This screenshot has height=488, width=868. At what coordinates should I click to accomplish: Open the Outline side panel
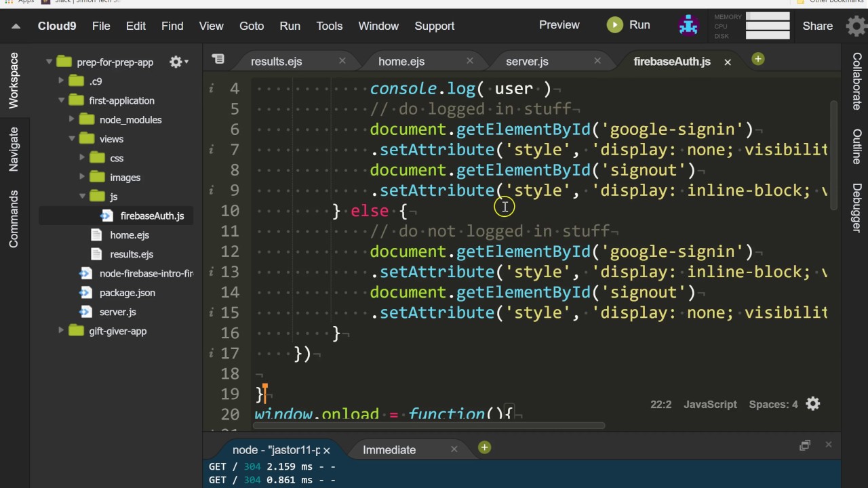pos(856,147)
